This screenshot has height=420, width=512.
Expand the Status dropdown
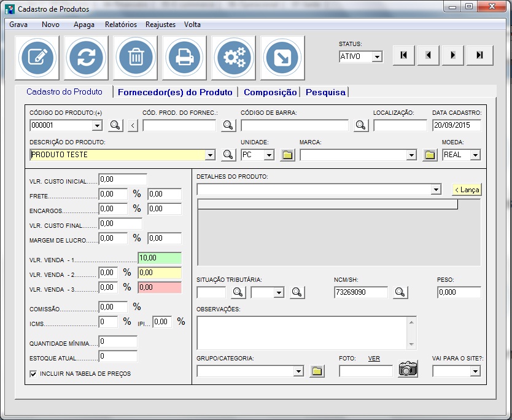377,57
